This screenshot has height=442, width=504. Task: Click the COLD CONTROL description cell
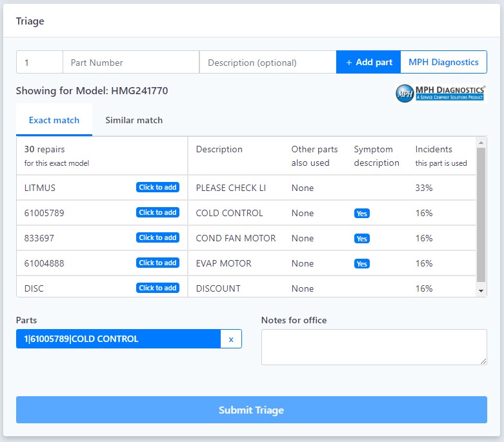point(229,213)
